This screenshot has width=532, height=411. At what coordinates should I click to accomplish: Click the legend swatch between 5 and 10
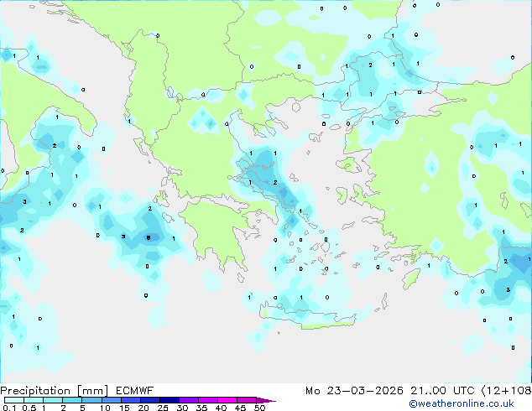(x=91, y=400)
